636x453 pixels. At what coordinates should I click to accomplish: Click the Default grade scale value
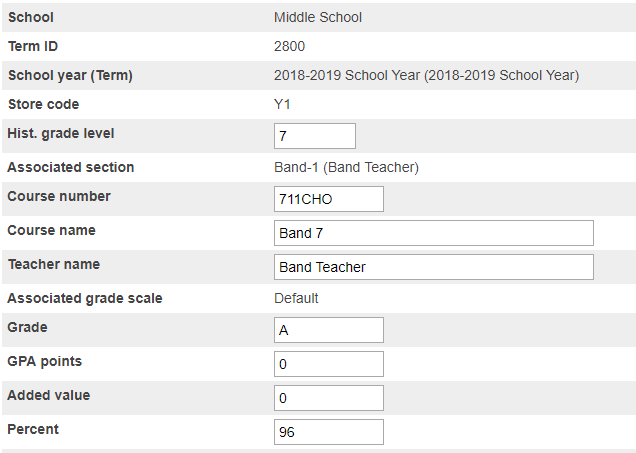coord(296,298)
